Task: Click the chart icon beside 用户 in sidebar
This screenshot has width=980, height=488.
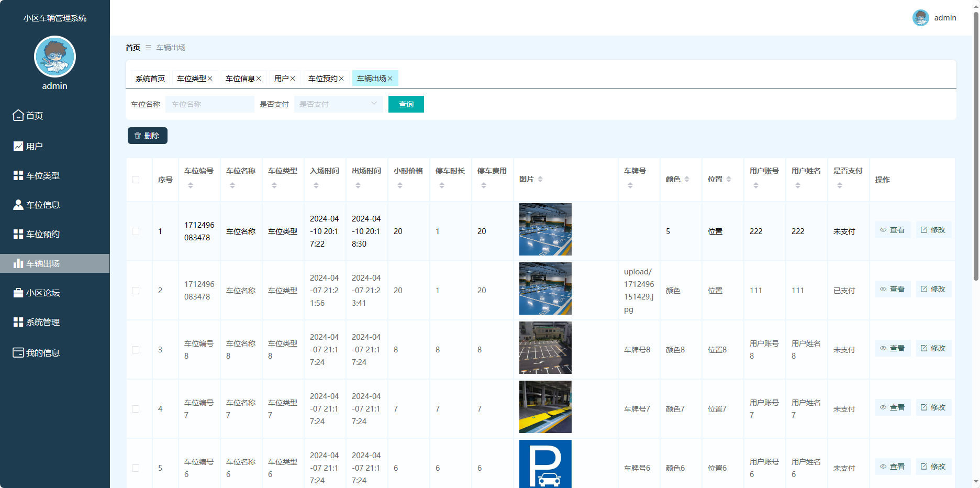Action: point(18,146)
